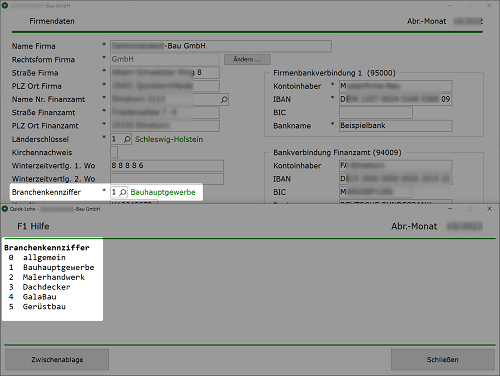The image size is (500, 376).
Task: Click 'Abr.-Monat' label in Firmendaten window
Action: tap(426, 21)
